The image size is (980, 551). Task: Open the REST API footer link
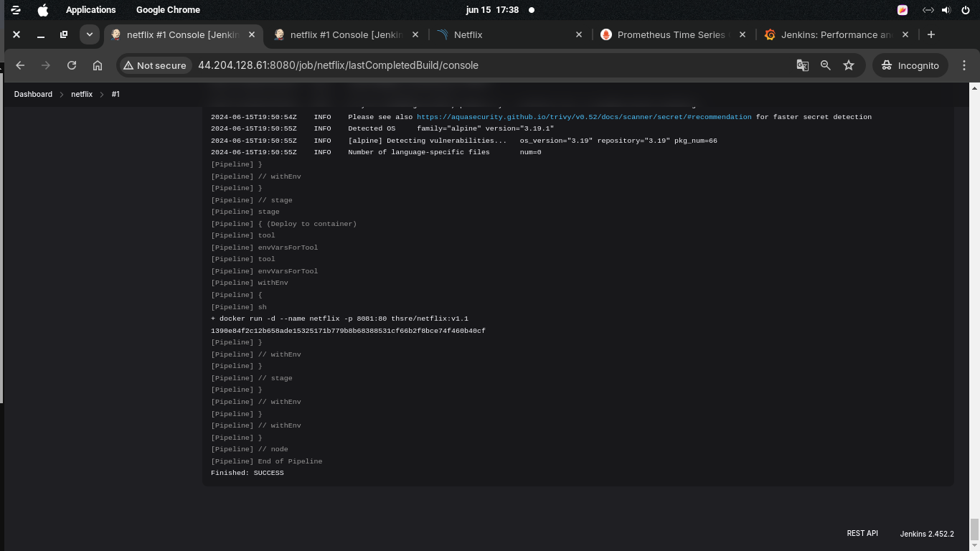coord(862,533)
